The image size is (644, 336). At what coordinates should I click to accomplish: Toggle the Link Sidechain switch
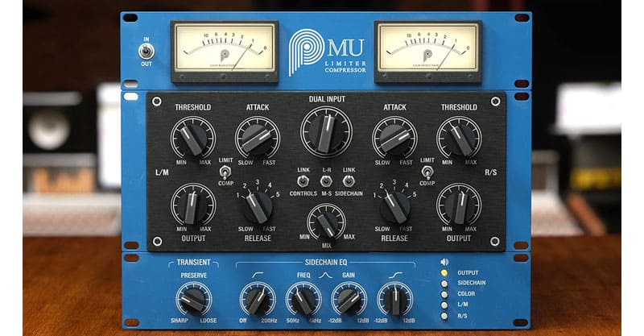point(349,181)
